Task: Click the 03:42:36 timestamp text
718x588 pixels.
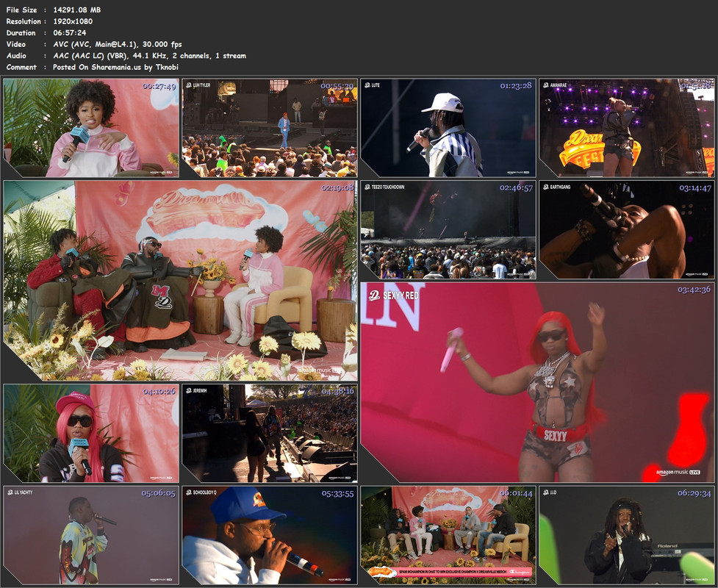Action: tap(694, 290)
